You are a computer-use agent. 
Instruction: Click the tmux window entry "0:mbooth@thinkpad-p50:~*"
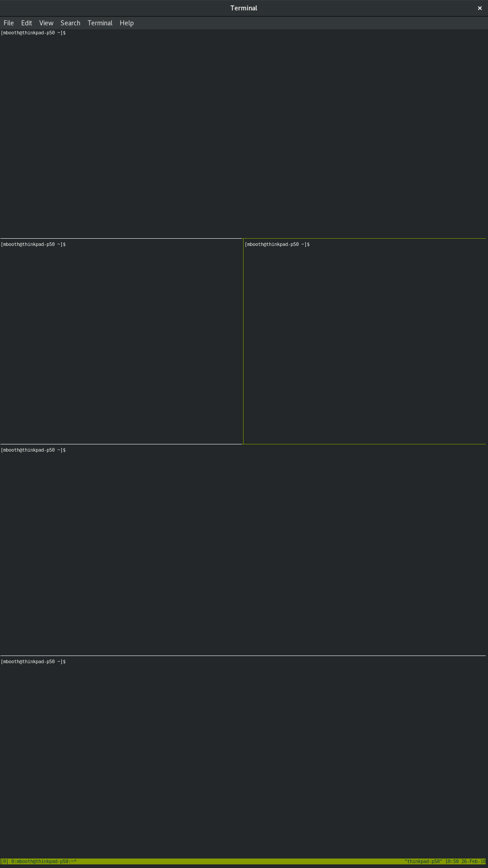pyautogui.click(x=44, y=862)
